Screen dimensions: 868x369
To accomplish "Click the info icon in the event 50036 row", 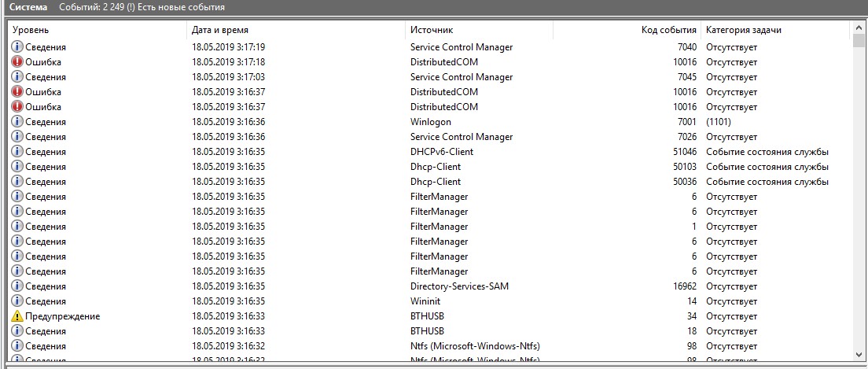I will [18, 182].
